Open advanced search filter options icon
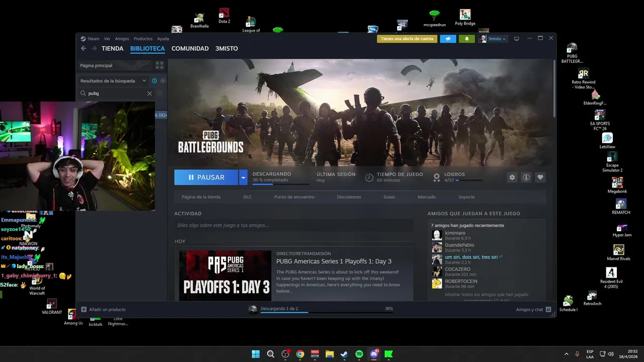 tap(160, 94)
